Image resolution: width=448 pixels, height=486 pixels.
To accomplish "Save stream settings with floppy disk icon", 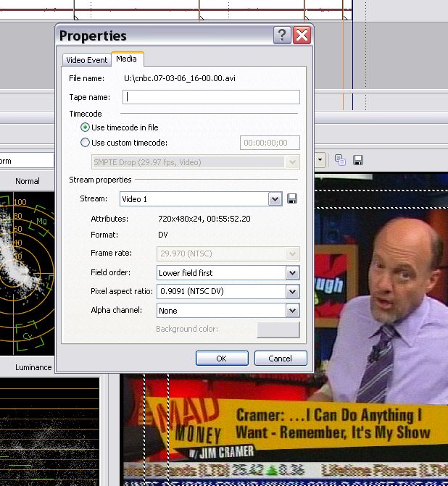I will (x=292, y=198).
